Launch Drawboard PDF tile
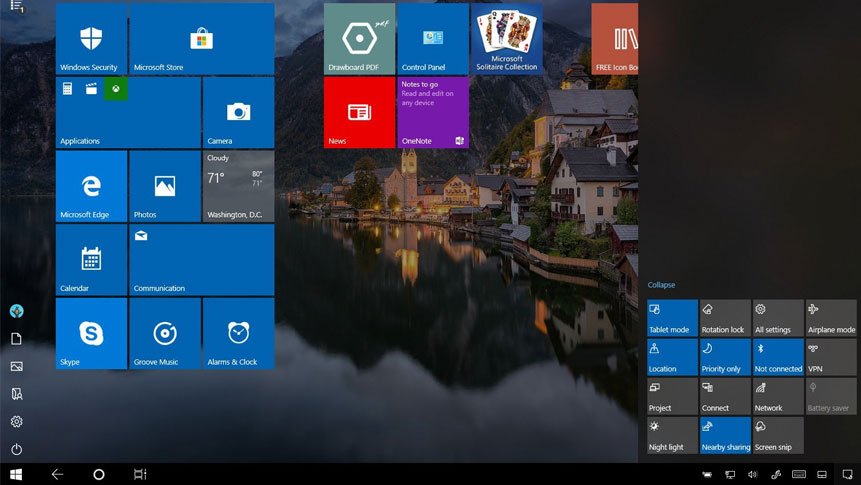The height and width of the screenshot is (485, 861). (359, 39)
